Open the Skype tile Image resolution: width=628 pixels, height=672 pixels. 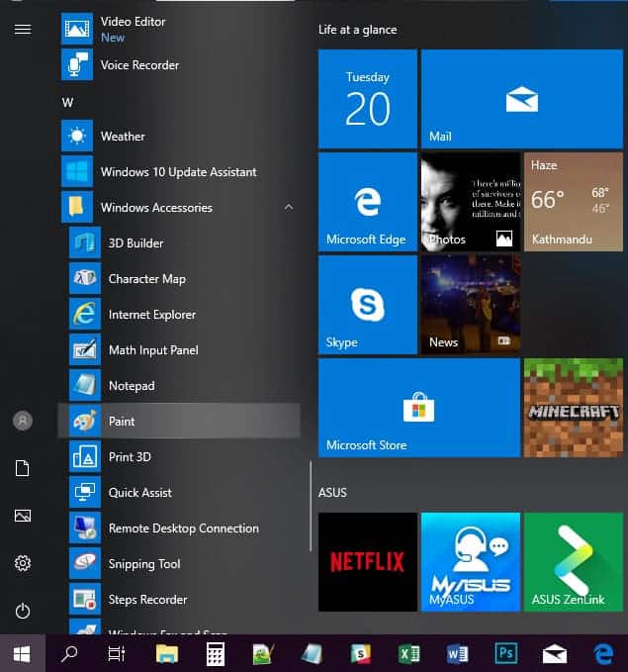pyautogui.click(x=368, y=305)
